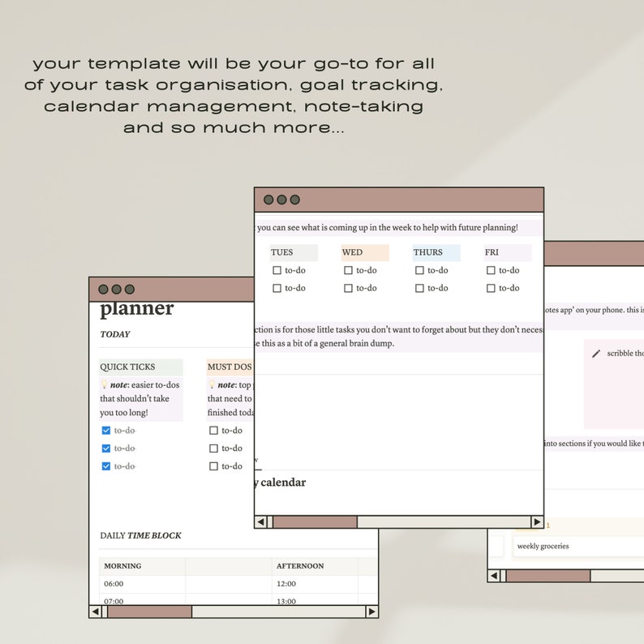Select the TUES column header
The image size is (644, 644).
click(294, 252)
